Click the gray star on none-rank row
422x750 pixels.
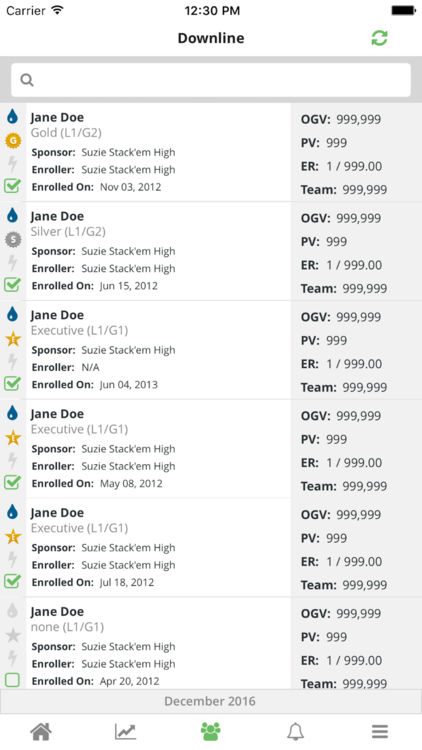[13, 635]
